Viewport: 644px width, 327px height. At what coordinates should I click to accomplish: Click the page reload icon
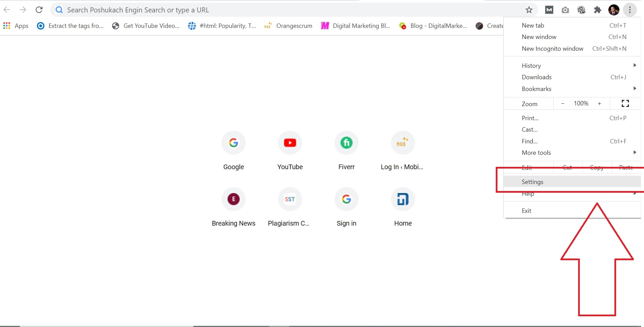(x=39, y=10)
